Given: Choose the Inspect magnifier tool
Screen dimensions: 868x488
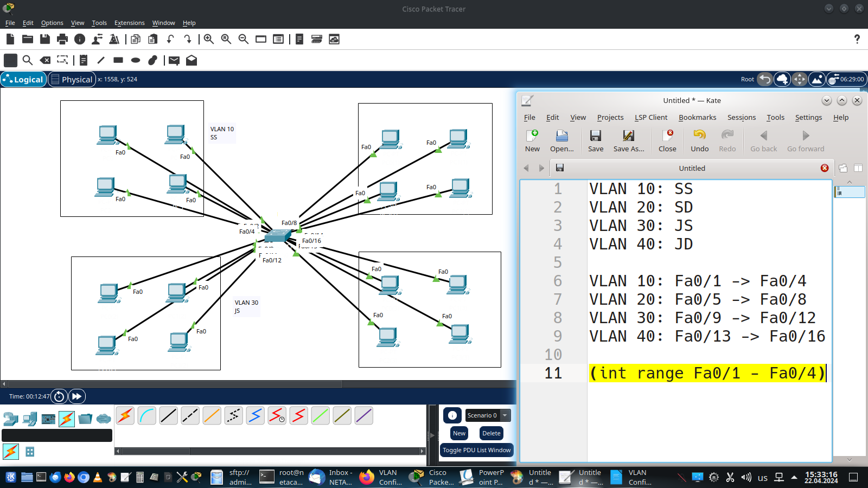Looking at the screenshot, I should (28, 60).
